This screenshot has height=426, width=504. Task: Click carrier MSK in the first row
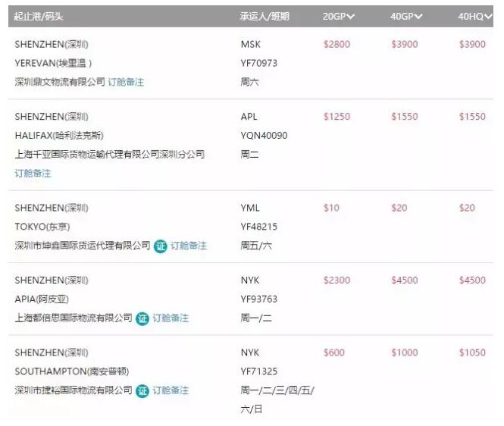tap(251, 45)
